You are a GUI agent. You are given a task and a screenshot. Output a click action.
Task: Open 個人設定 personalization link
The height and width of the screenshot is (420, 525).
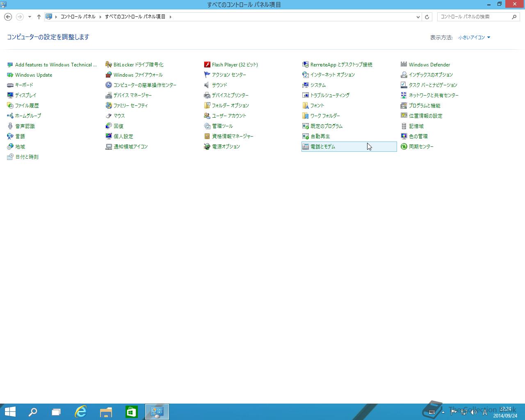tap(123, 136)
